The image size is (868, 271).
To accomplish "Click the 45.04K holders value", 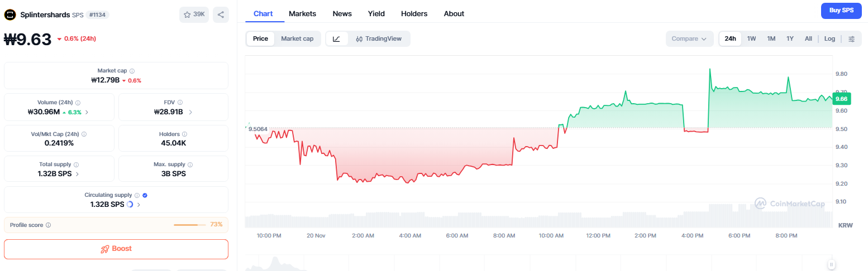I will click(173, 143).
